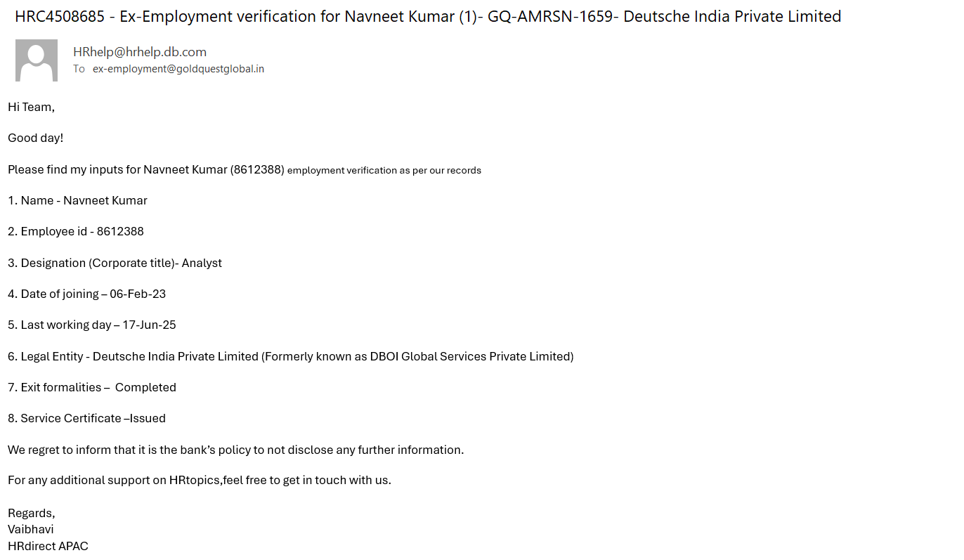This screenshot has height=560, width=964.
Task: Click the Legal Entity line
Action: 290,357
